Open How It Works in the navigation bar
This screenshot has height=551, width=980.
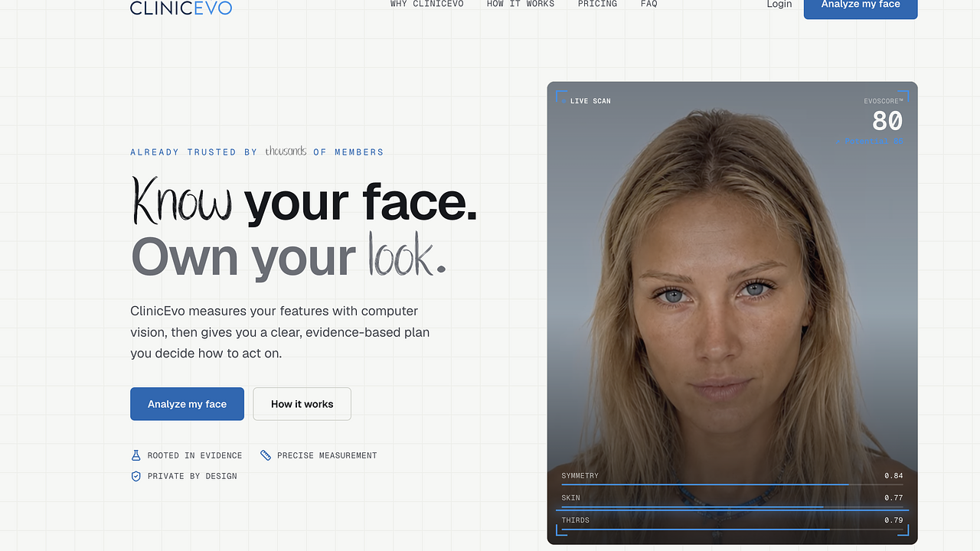pyautogui.click(x=521, y=4)
